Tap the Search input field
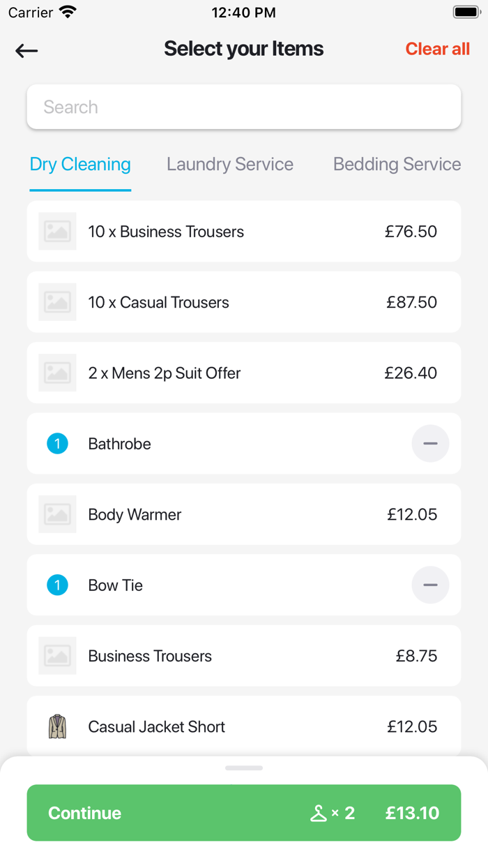The height and width of the screenshot is (868, 488). pos(244,107)
